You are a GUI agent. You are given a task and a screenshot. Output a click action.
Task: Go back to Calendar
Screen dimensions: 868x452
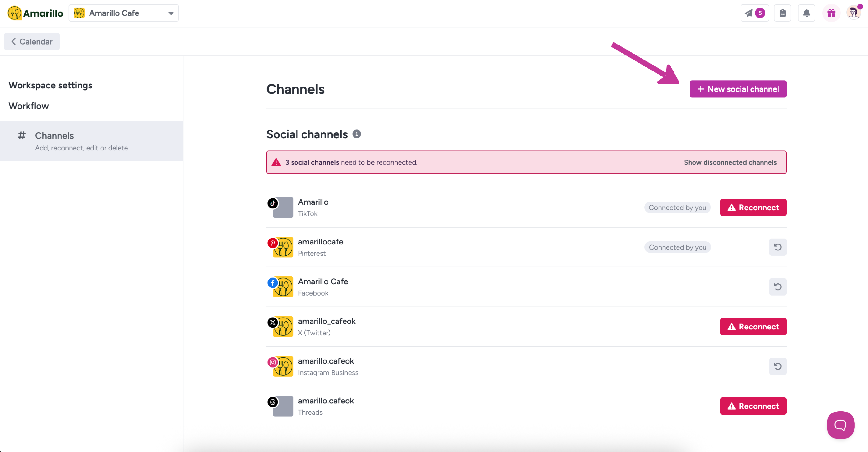[x=32, y=41]
